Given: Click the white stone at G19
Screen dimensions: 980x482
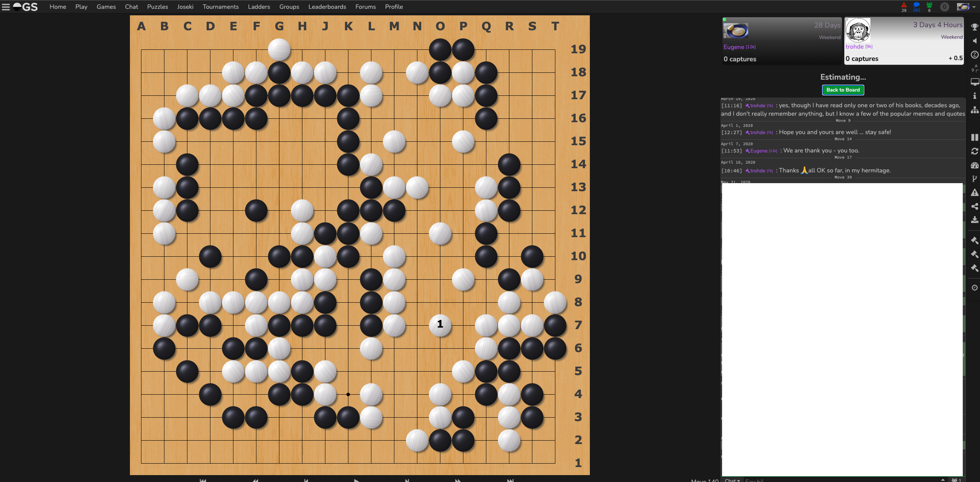Looking at the screenshot, I should click(x=279, y=49).
